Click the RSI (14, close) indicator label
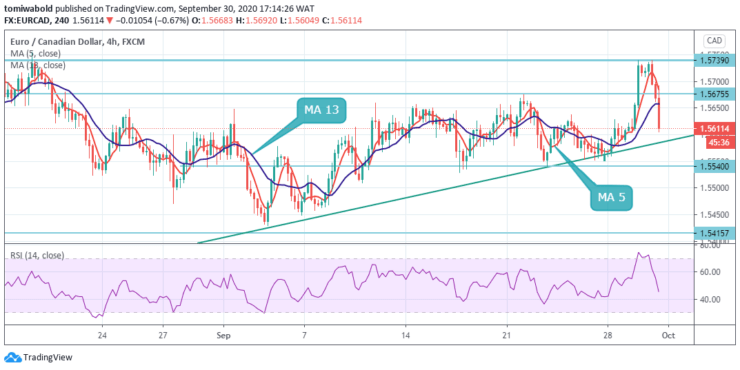The width and height of the screenshot is (740, 370). (37, 255)
